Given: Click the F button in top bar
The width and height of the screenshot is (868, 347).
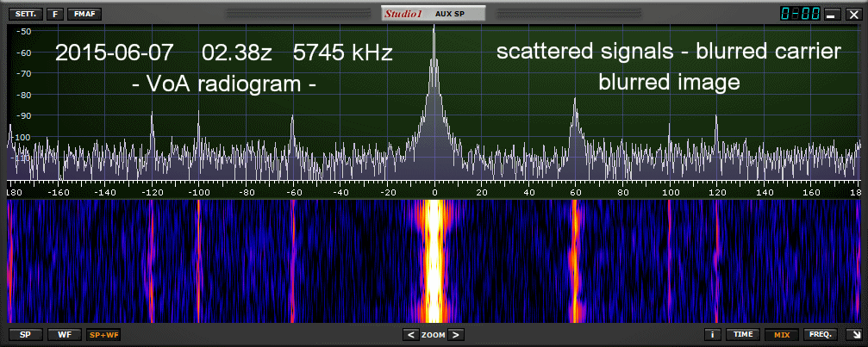Looking at the screenshot, I should click(55, 14).
